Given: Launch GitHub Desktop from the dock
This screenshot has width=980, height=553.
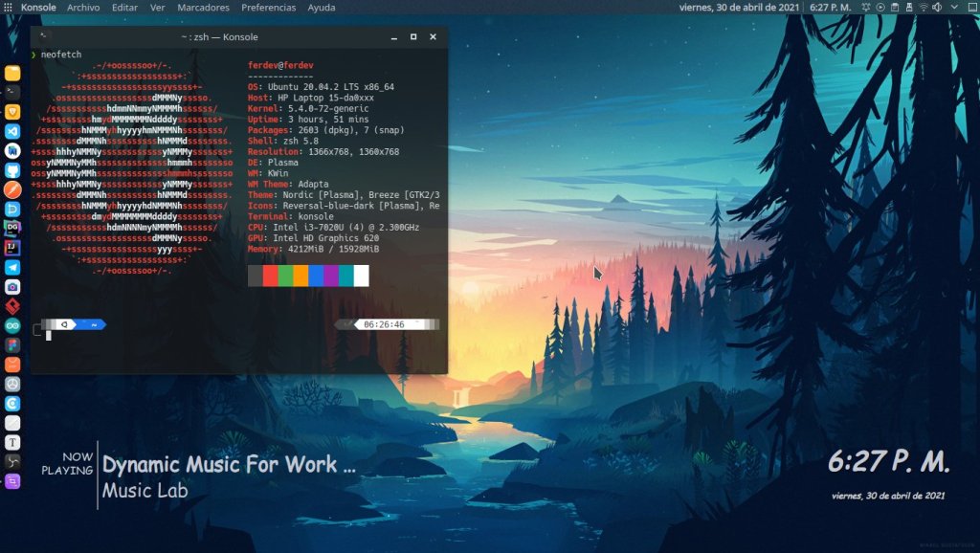Looking at the screenshot, I should 12,170.
